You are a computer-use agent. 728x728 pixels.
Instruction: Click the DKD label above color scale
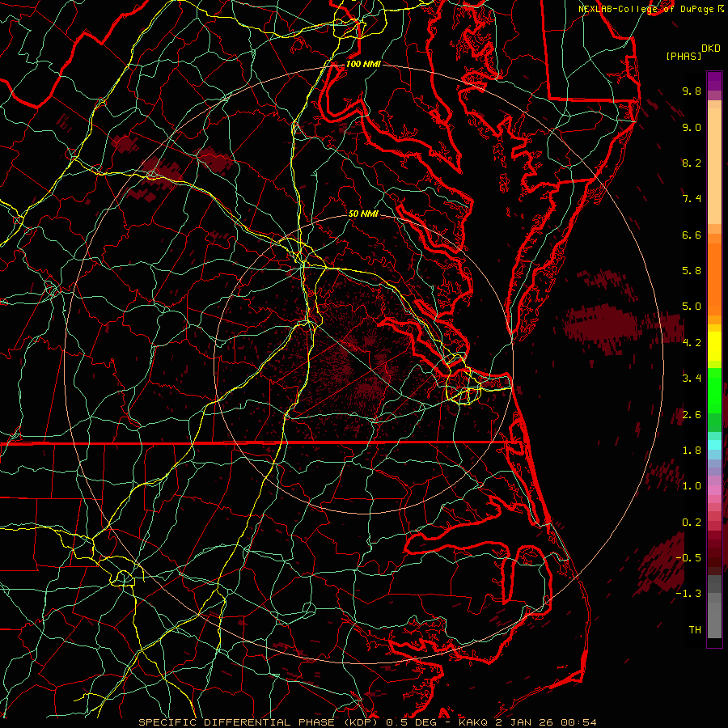tap(711, 49)
